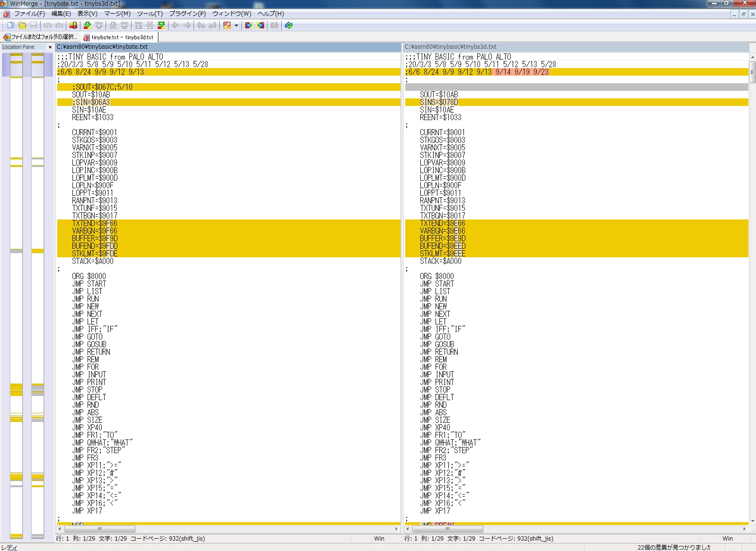The width and height of the screenshot is (756, 551).
Task: Click the Copy All to Right icon
Action: click(249, 26)
